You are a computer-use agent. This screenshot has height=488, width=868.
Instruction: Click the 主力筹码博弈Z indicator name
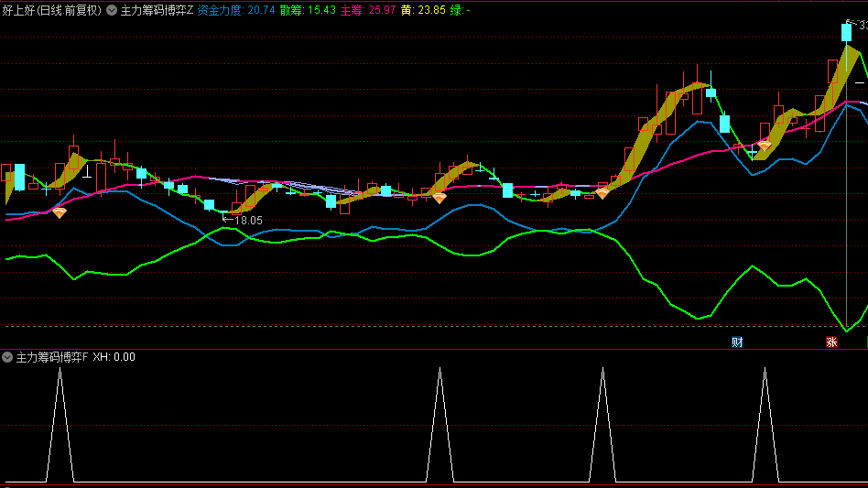coord(157,10)
